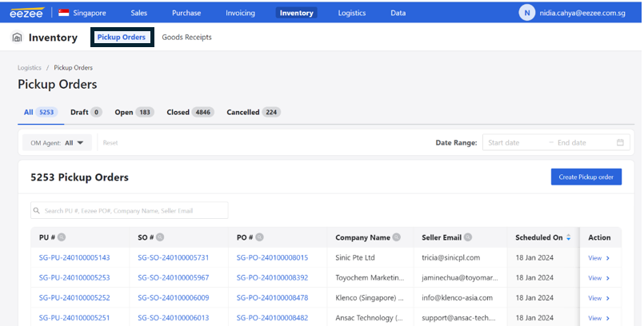Screen dimensions: 644x326
Task: Open sales order SG-SO-240100006009
Action: pos(174,298)
